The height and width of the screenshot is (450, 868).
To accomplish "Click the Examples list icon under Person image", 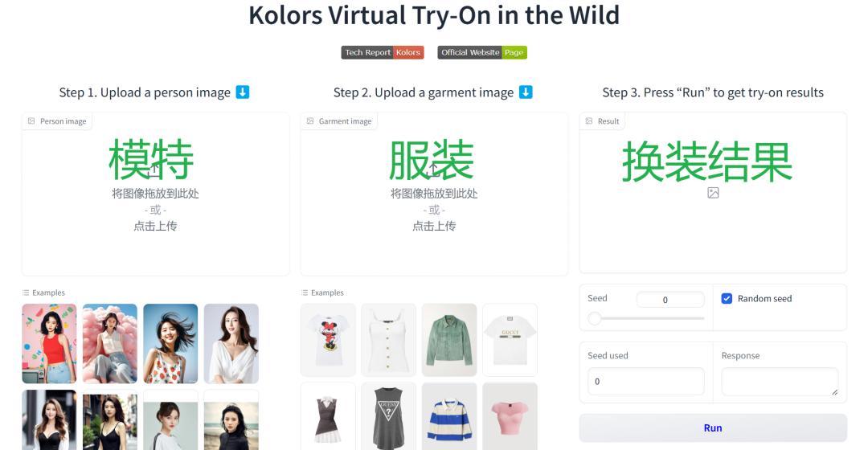I will (x=26, y=292).
